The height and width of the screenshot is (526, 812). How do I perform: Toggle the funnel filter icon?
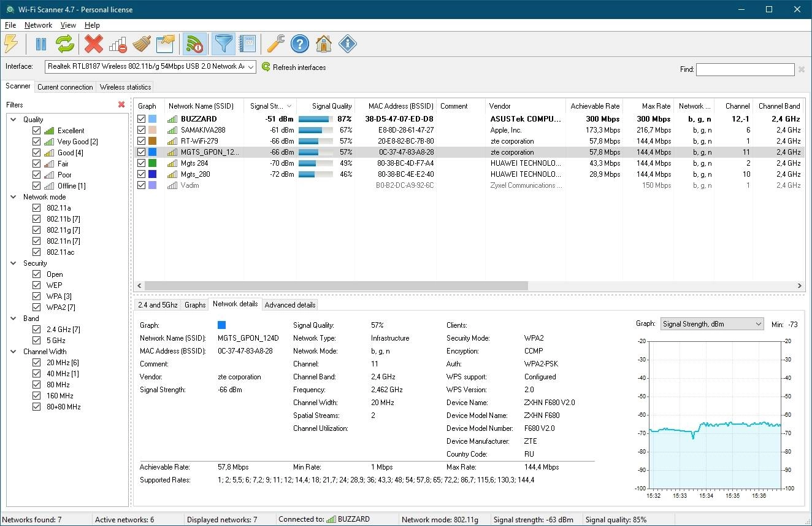[223, 44]
